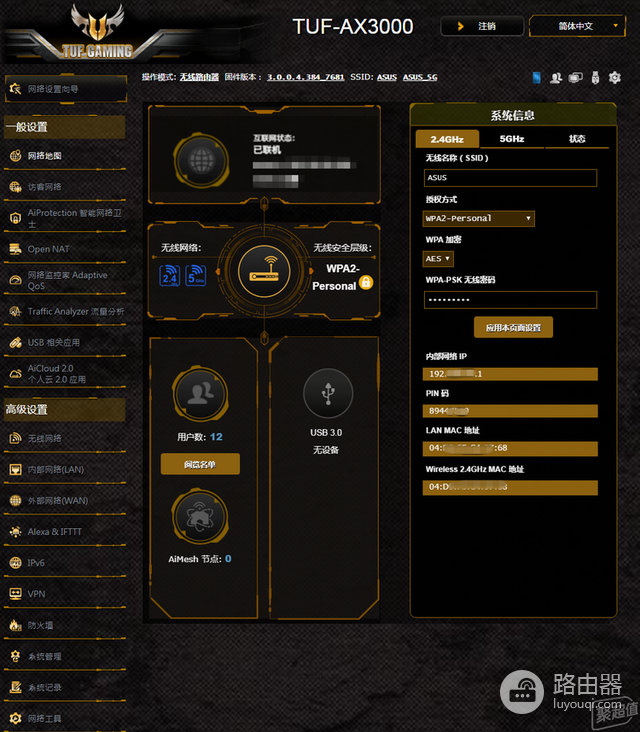Switch to the 5GHz tab

point(512,139)
